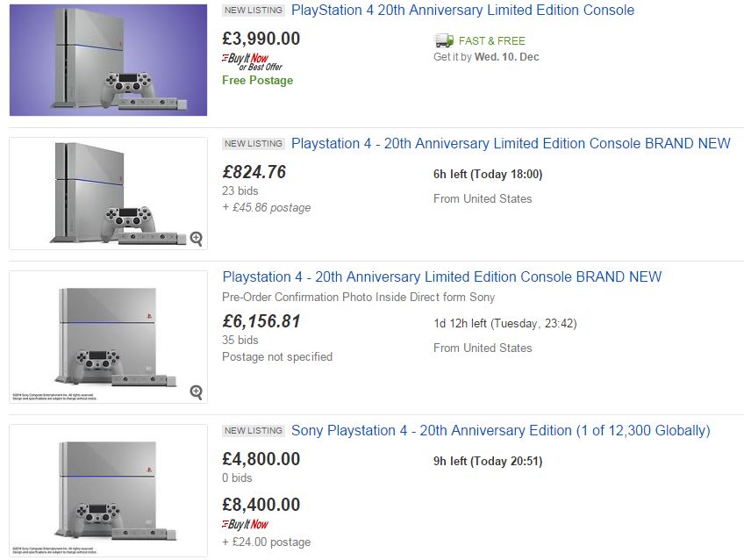The image size is (744, 560).
Task: Click the magnifier icon on the £6,156.81 listing image
Action: tap(196, 391)
